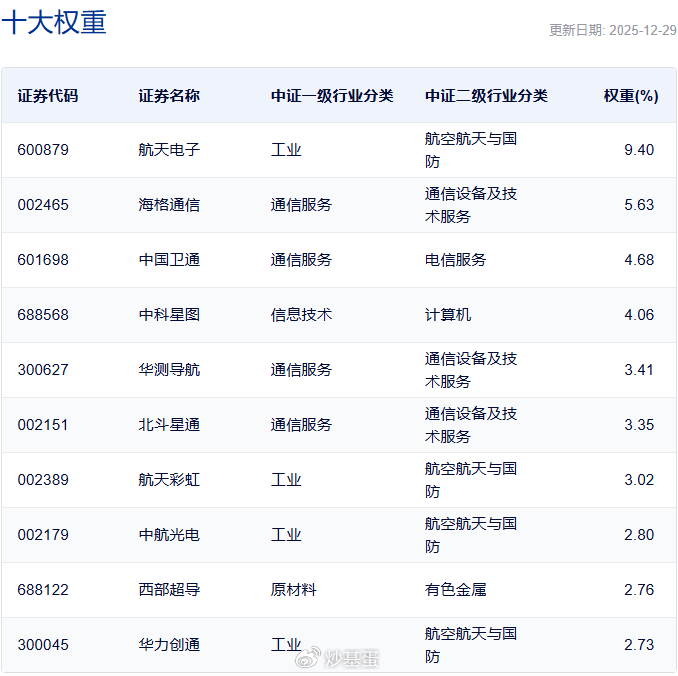Select the stock name 中国卫通
This screenshot has height=676, width=678.
tap(169, 260)
